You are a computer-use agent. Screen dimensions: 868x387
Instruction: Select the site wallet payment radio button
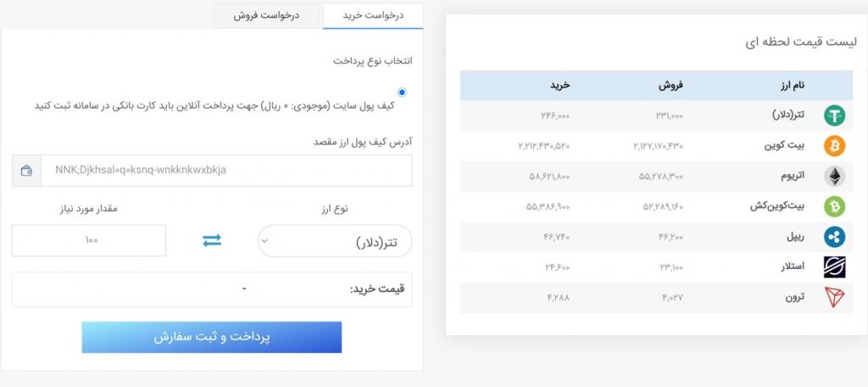(402, 92)
